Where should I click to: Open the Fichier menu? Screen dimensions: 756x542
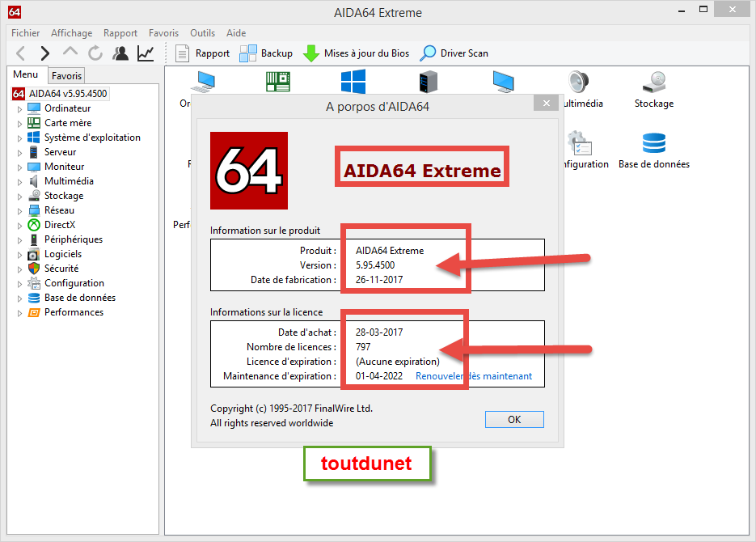pos(26,33)
